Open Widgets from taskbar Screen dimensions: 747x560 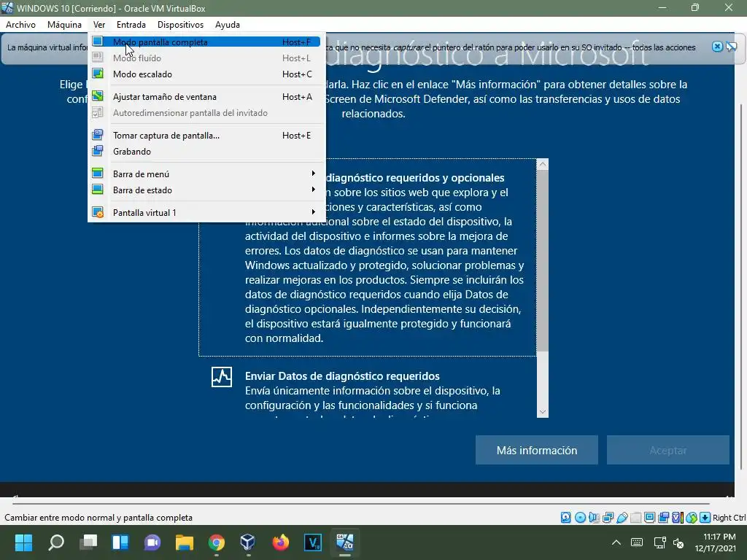[x=120, y=542]
